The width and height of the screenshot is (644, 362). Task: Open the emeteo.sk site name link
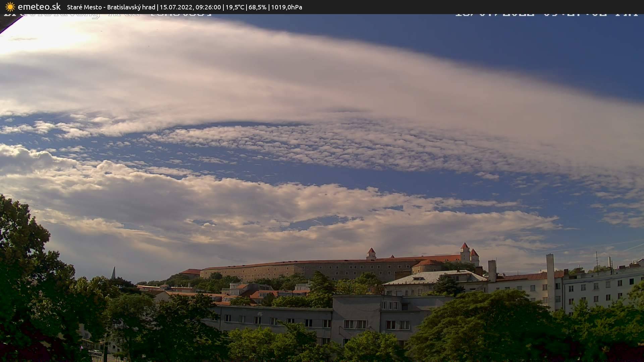click(39, 7)
